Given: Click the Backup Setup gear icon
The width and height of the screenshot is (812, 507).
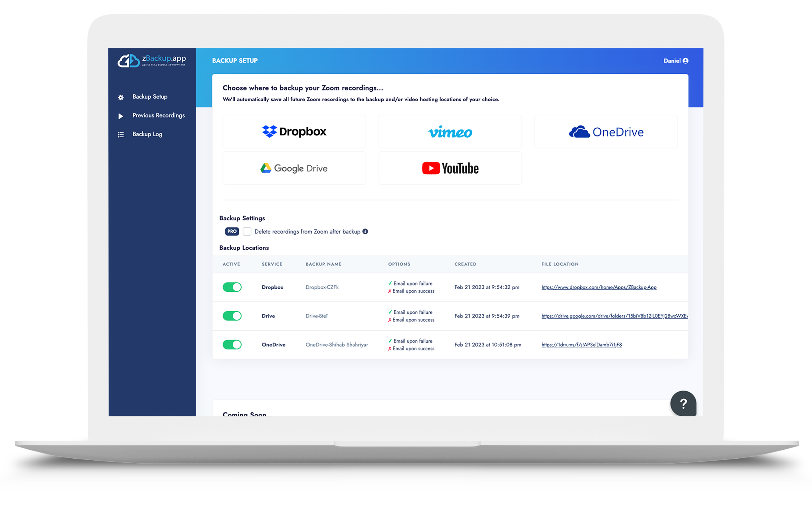Looking at the screenshot, I should [x=121, y=97].
